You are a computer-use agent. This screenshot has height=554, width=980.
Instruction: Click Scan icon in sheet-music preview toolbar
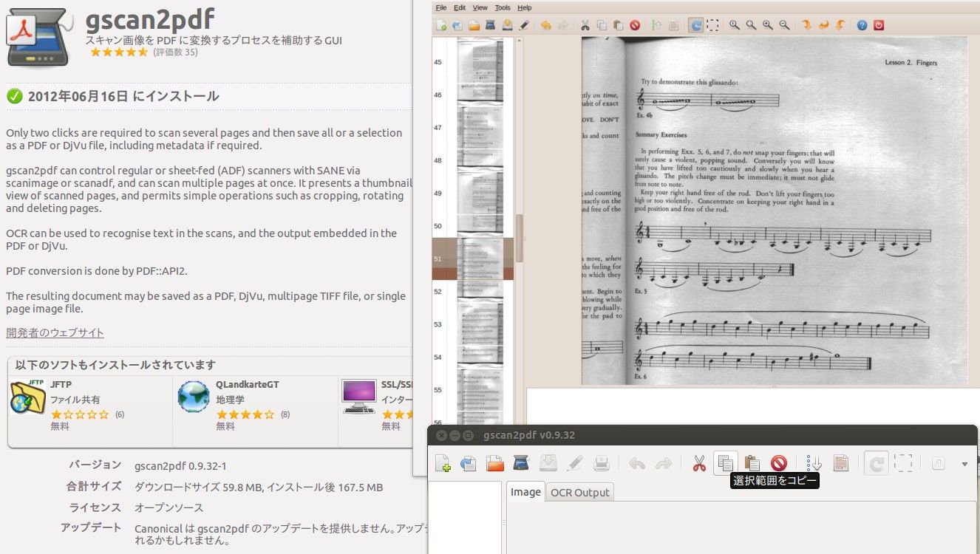pyautogui.click(x=490, y=25)
